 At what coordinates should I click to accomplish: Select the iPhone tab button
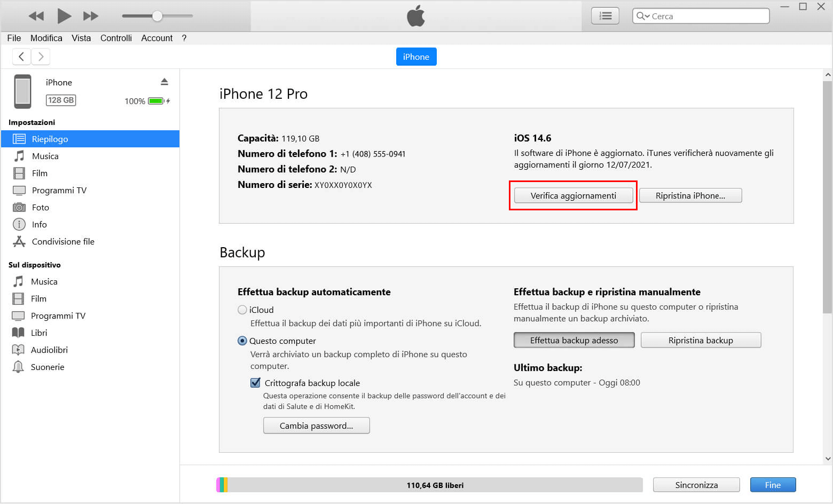tap(416, 57)
